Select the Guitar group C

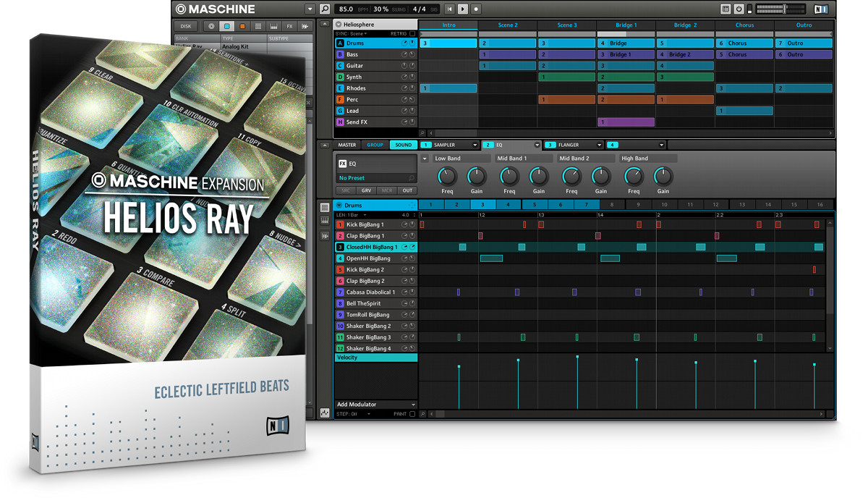[x=375, y=66]
